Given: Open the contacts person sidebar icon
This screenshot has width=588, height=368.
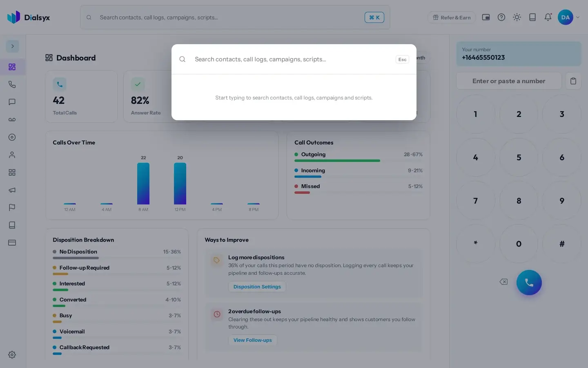Looking at the screenshot, I should [12, 155].
